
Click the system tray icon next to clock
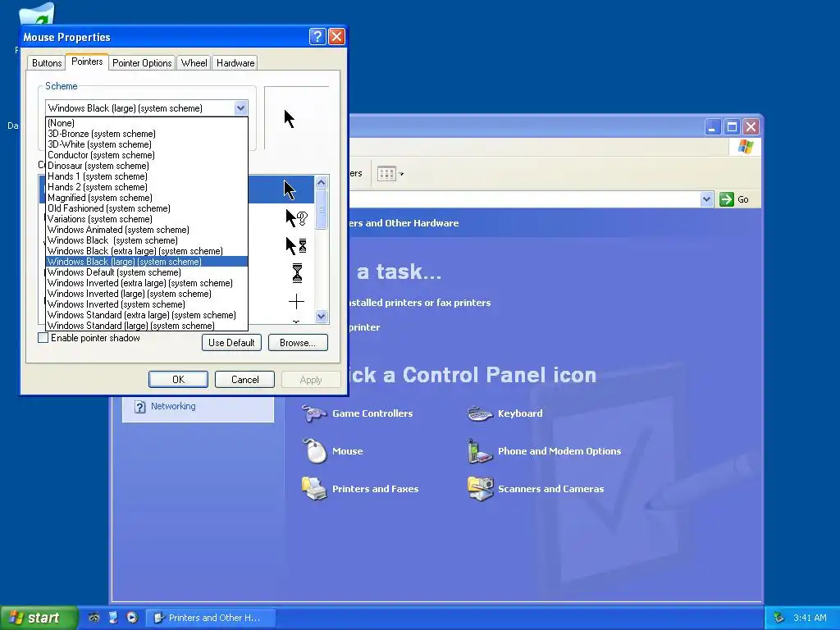pos(779,618)
